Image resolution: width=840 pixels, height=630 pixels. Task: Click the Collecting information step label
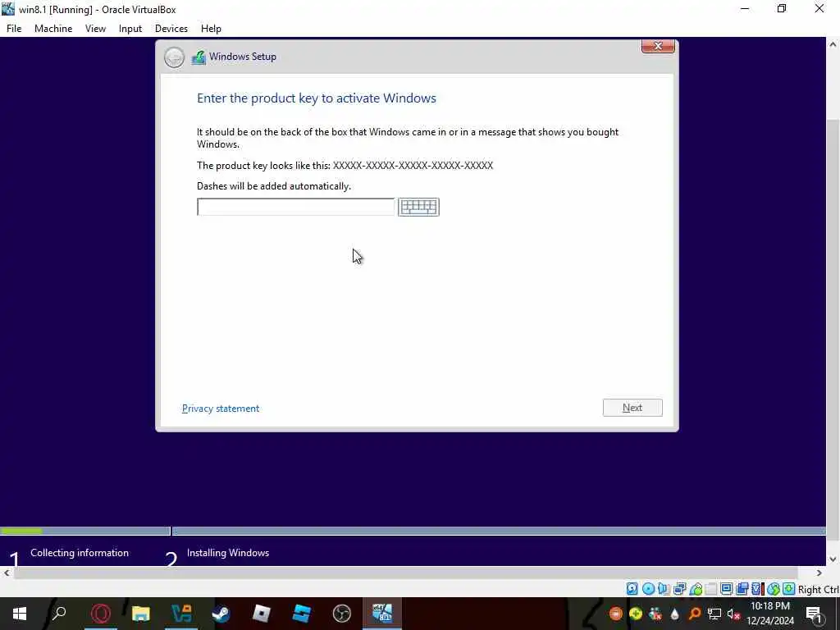click(x=80, y=553)
